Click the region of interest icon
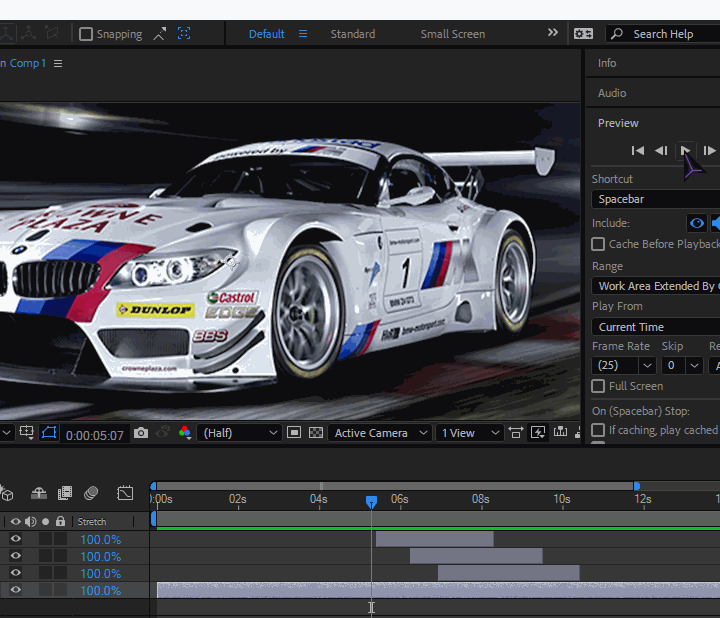Viewport: 720px width, 618px height. [27, 433]
